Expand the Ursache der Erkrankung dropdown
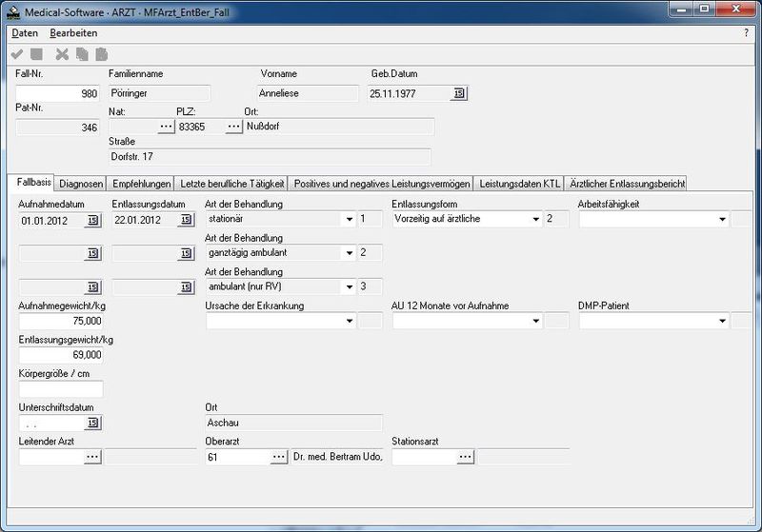 pos(350,322)
